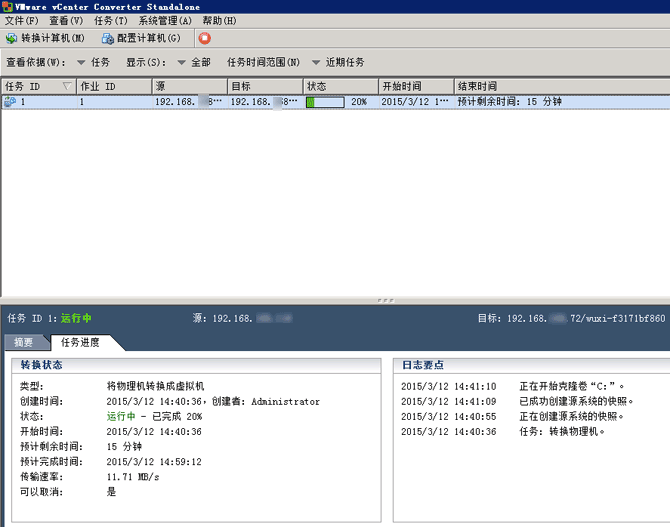Click the 配置计算机(G) button label
Screen dimensions: 670x527
149,38
